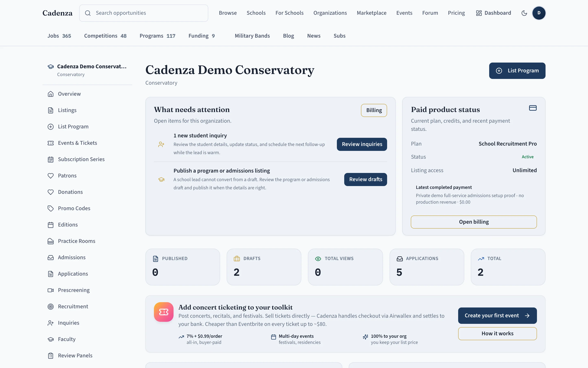Image resolution: width=588 pixels, height=368 pixels.
Task: Click Create your first event
Action: point(497,316)
